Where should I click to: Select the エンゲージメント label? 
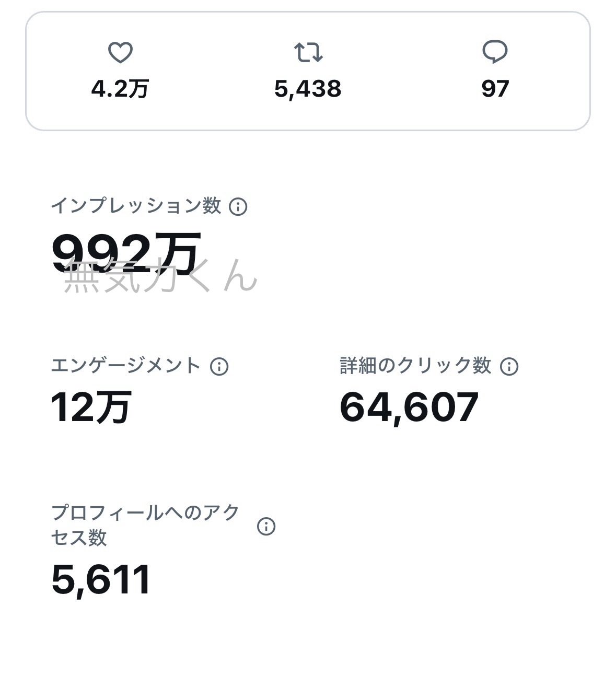126,366
